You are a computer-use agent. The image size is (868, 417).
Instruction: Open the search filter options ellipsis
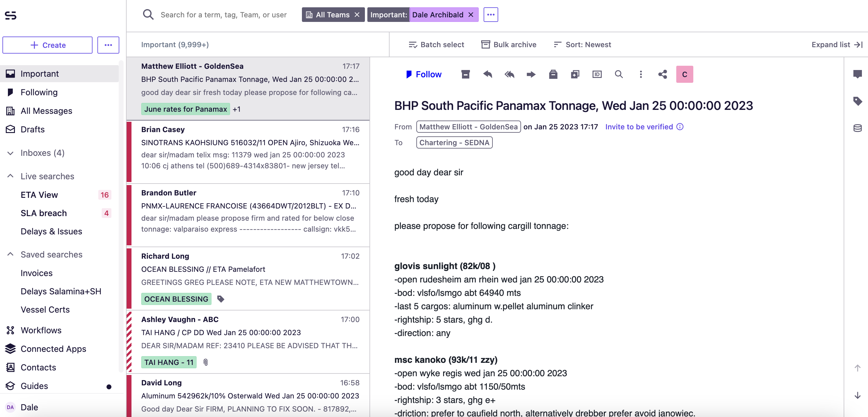coord(491,15)
